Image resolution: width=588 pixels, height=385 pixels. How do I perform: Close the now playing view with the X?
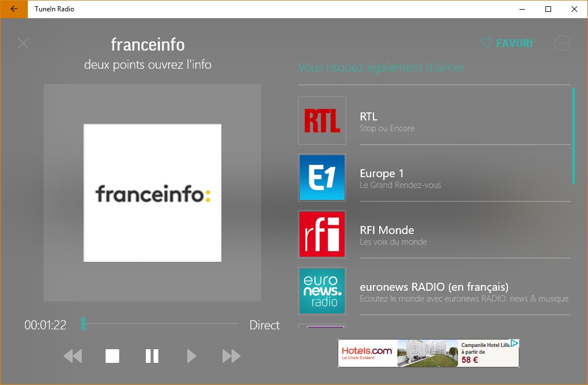[x=23, y=43]
